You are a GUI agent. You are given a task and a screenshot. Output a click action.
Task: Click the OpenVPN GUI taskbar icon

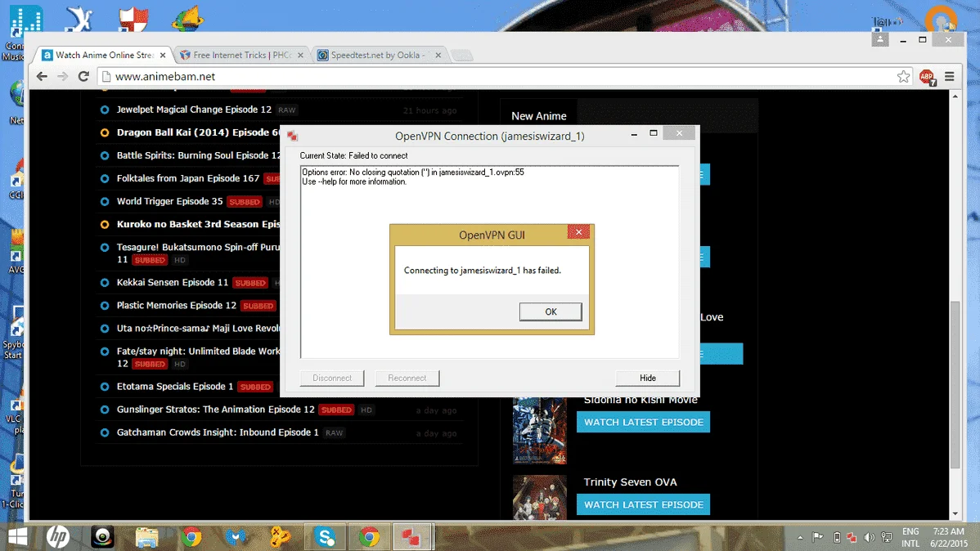click(x=411, y=537)
